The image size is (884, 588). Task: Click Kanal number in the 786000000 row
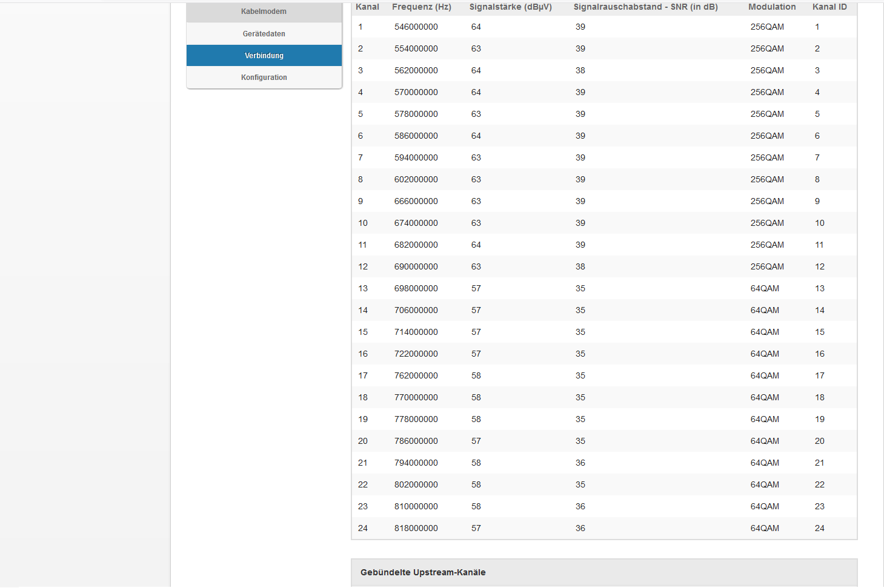coord(363,441)
